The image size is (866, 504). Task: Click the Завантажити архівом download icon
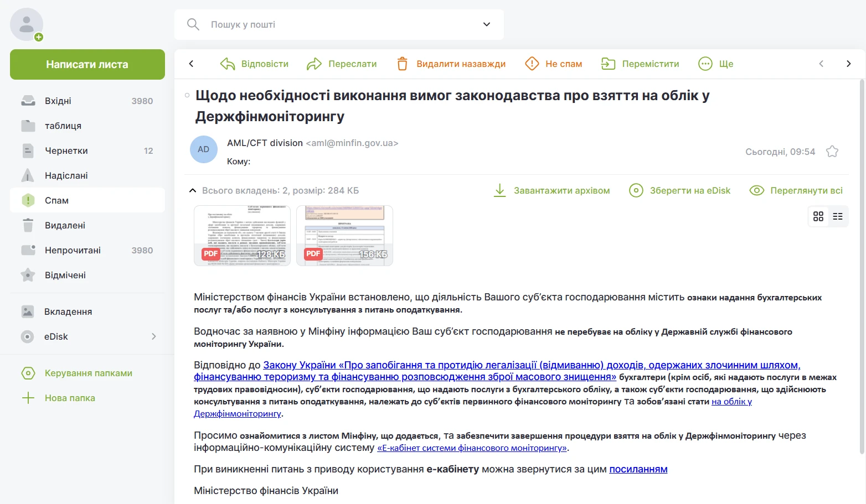point(500,190)
